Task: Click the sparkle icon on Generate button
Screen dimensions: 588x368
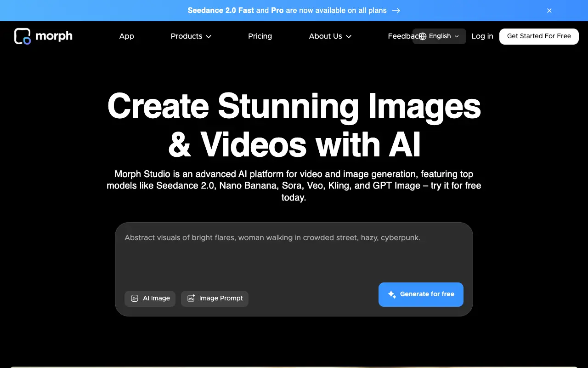Action: click(x=392, y=294)
